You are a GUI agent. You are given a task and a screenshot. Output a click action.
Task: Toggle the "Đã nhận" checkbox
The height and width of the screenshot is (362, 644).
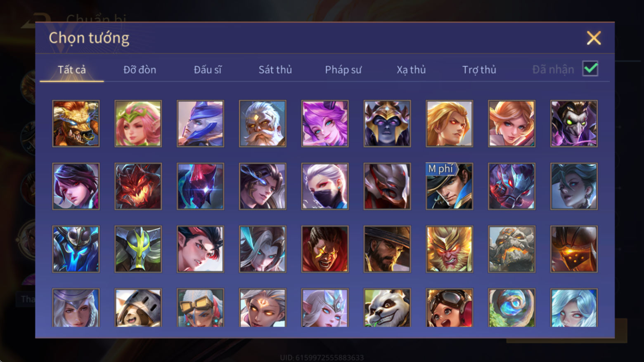tap(590, 68)
